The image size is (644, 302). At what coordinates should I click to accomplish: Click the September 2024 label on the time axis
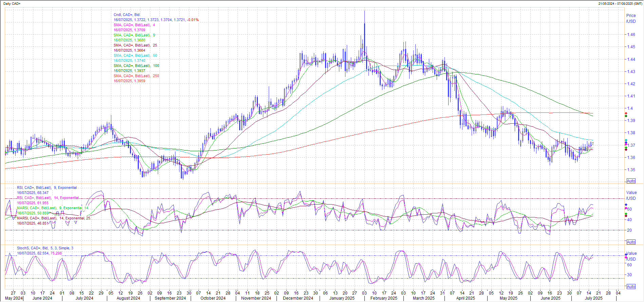pos(170,298)
